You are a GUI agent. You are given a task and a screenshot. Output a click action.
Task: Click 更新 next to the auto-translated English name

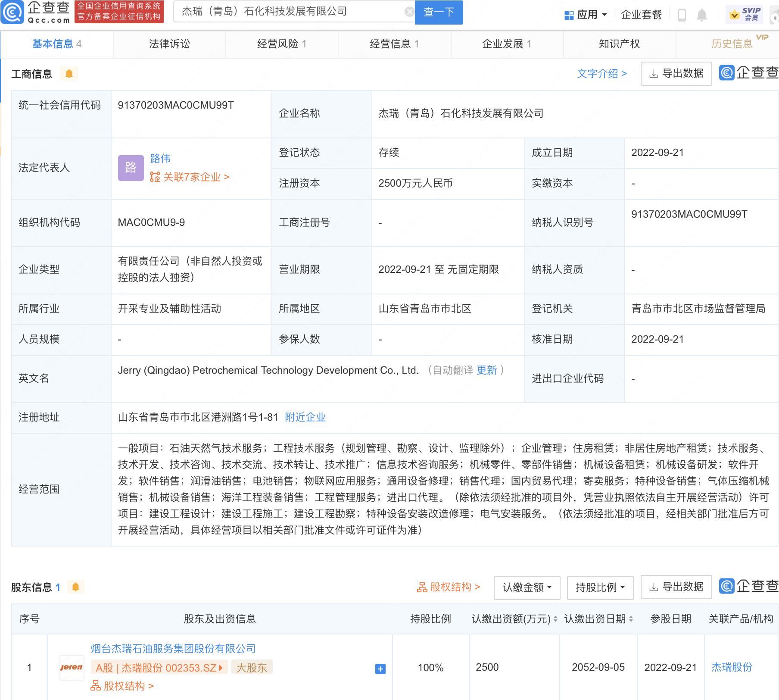pos(487,370)
